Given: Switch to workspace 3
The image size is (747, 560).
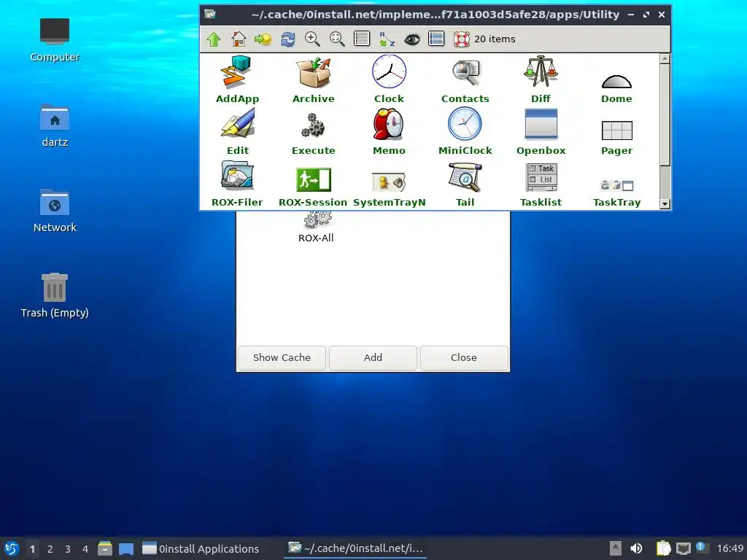Looking at the screenshot, I should click(x=68, y=549).
